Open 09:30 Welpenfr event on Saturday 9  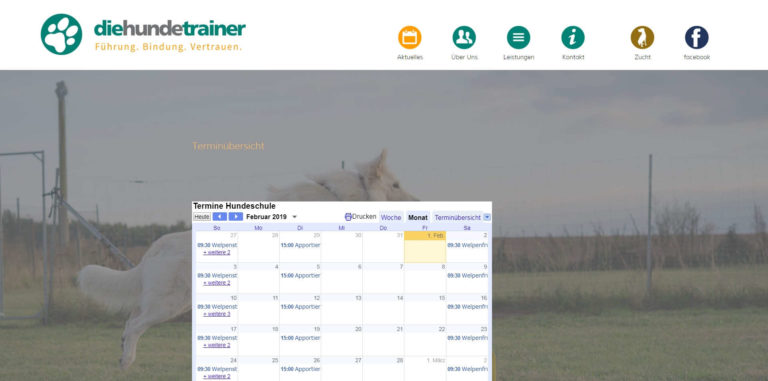(x=467, y=276)
